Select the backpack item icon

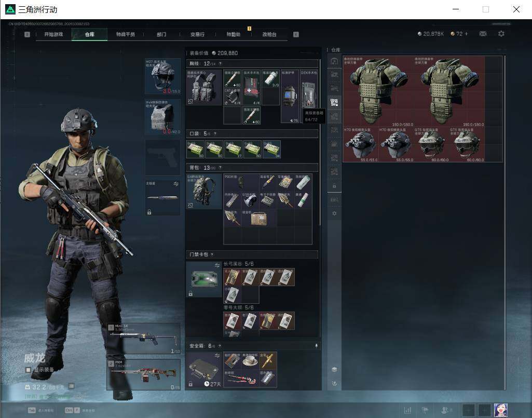pyautogui.click(x=203, y=191)
